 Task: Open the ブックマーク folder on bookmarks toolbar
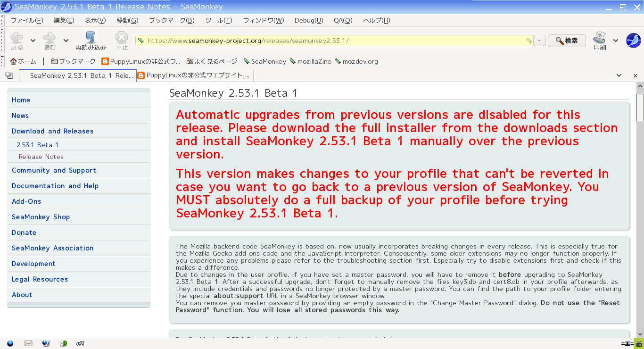click(73, 61)
